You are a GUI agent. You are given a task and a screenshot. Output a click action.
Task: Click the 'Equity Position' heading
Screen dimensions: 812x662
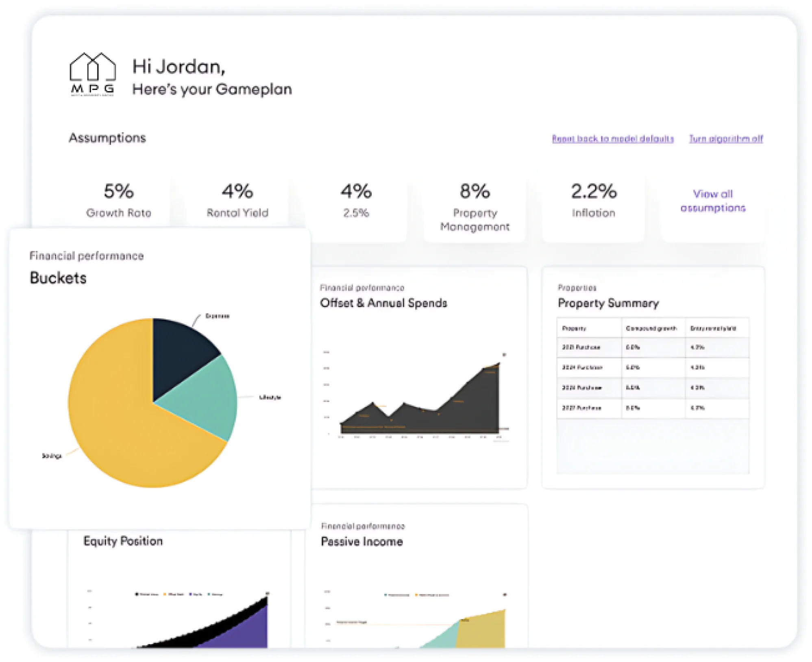(x=123, y=541)
